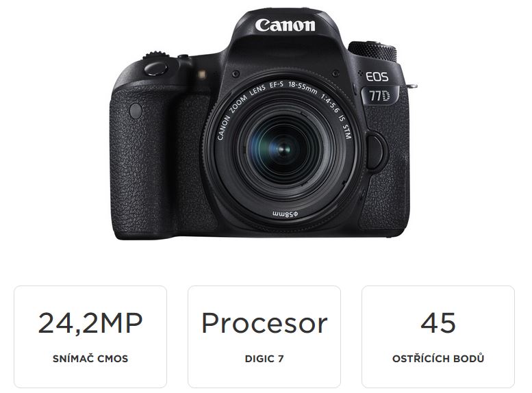Click the 'OSTŘÍCÍCH BODŮ' label
The width and height of the screenshot is (532, 393).
(x=438, y=358)
